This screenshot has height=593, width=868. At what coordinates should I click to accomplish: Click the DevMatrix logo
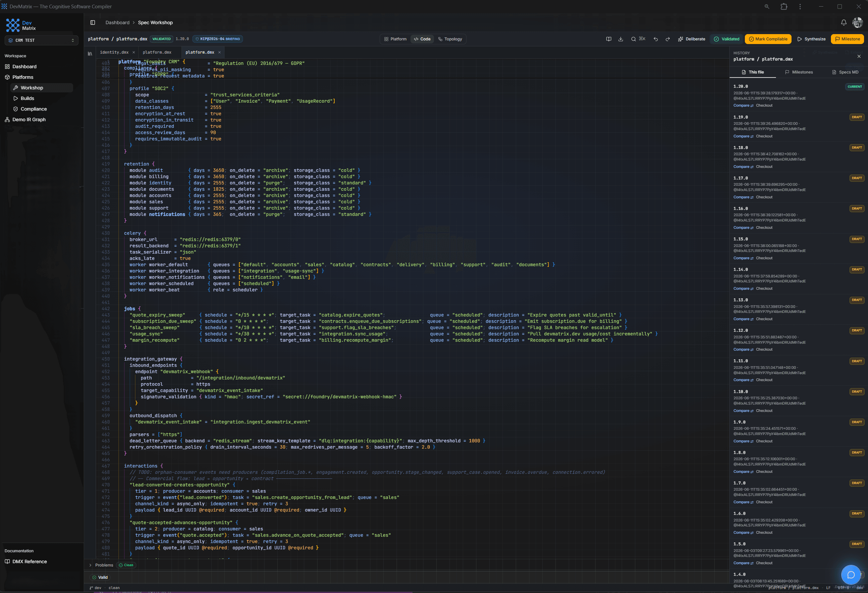(x=21, y=25)
